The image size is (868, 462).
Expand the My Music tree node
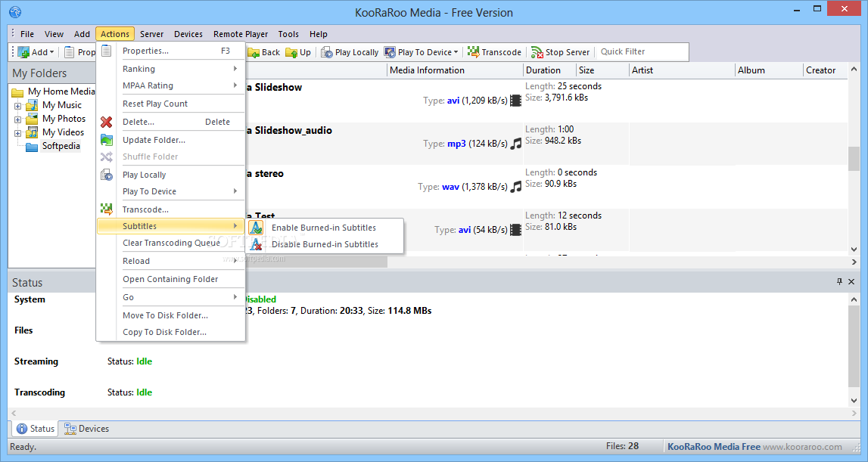pos(17,106)
